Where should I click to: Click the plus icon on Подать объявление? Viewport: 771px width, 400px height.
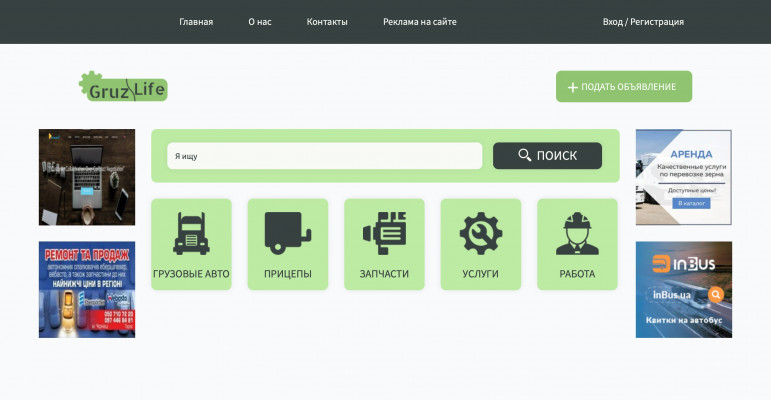573,87
